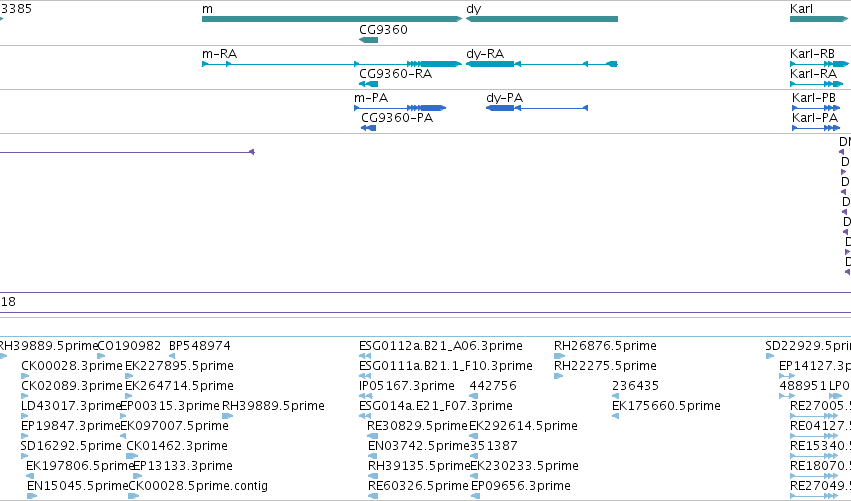Click the 488951 feature label
This screenshot has height=501, width=851.
click(803, 386)
